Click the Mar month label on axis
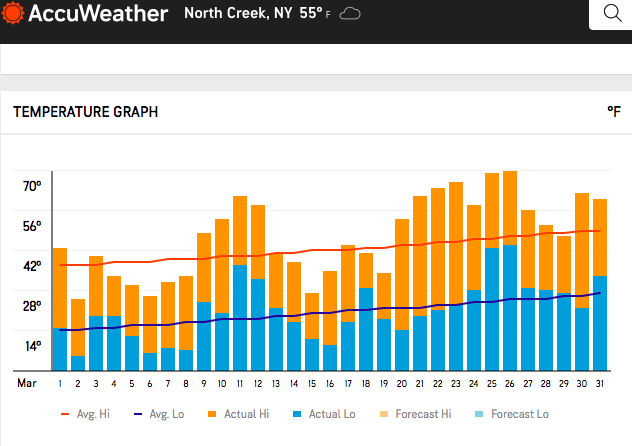 (x=26, y=383)
